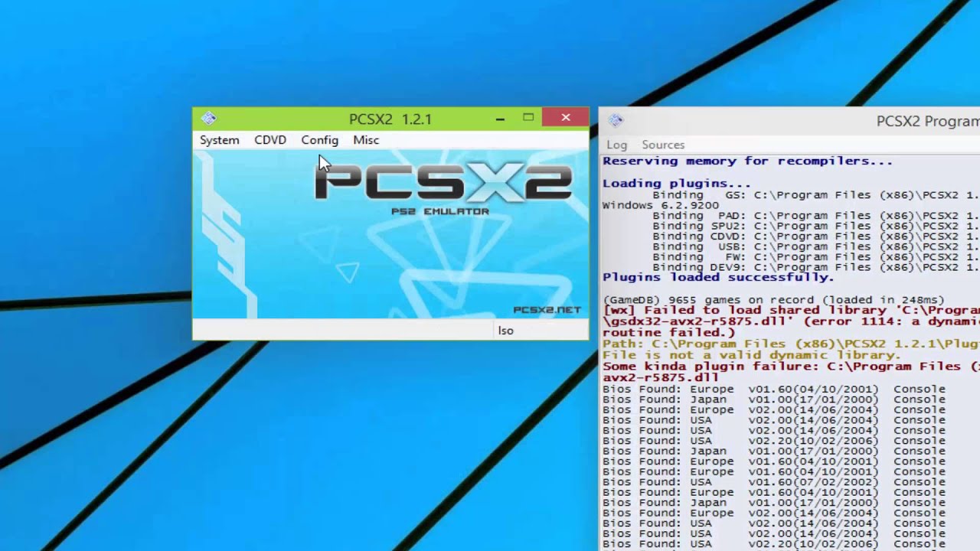Click 'File is not a valid dynamic library.' line
Viewport: 980px width, 551px height.
tap(751, 355)
